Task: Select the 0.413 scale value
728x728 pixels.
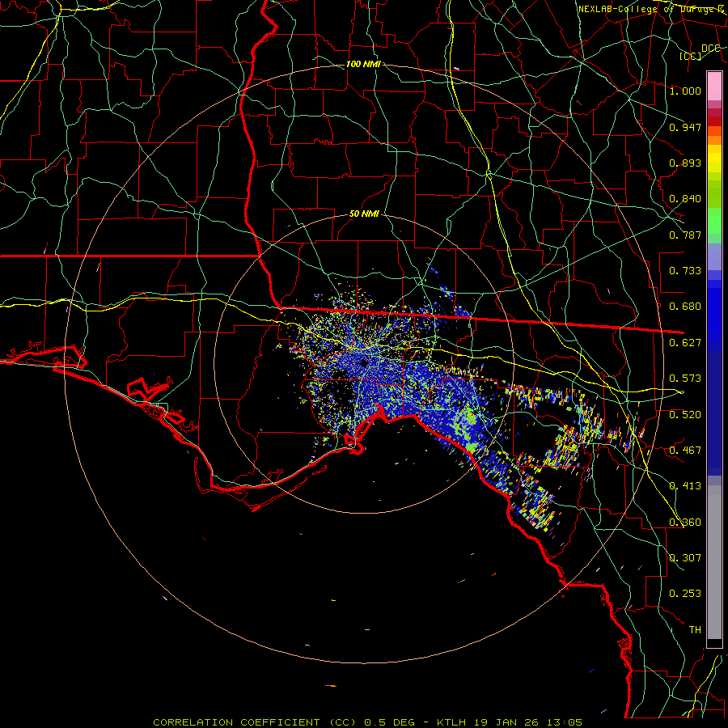Action: click(x=685, y=486)
